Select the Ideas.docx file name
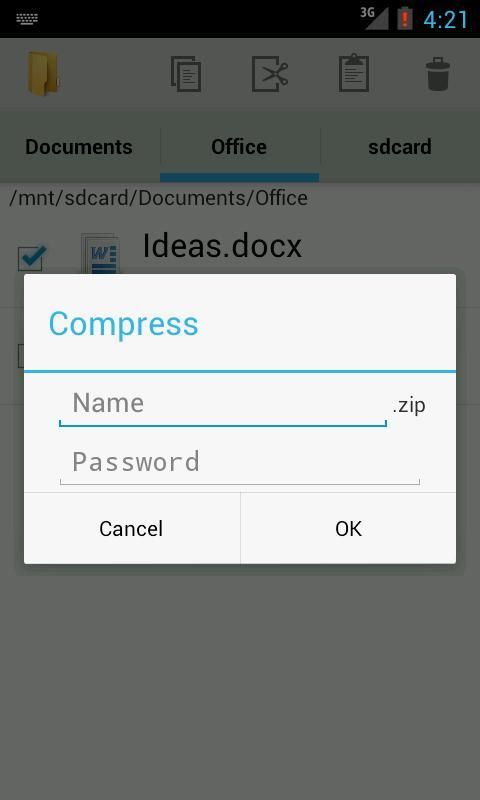Viewport: 480px width, 800px height. coord(222,246)
